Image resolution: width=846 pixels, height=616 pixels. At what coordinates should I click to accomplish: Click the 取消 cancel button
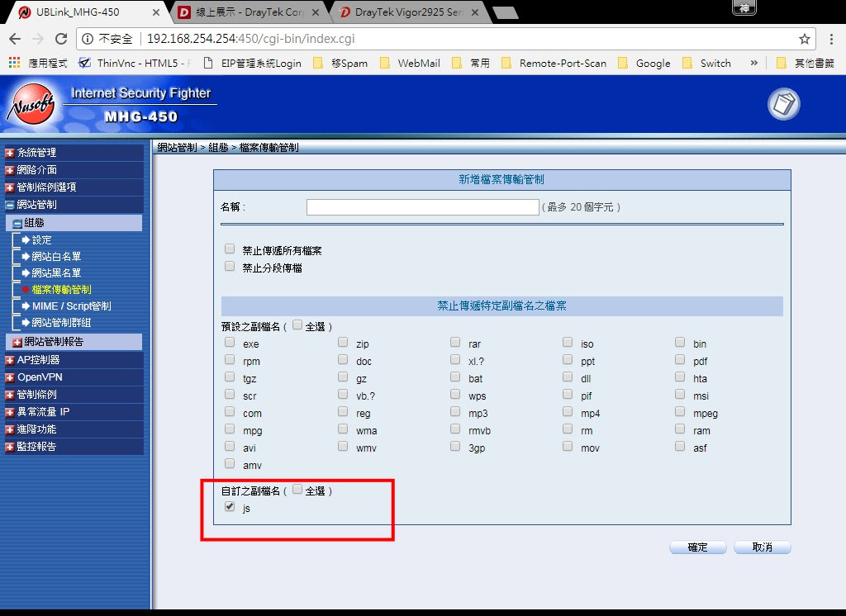pos(763,547)
